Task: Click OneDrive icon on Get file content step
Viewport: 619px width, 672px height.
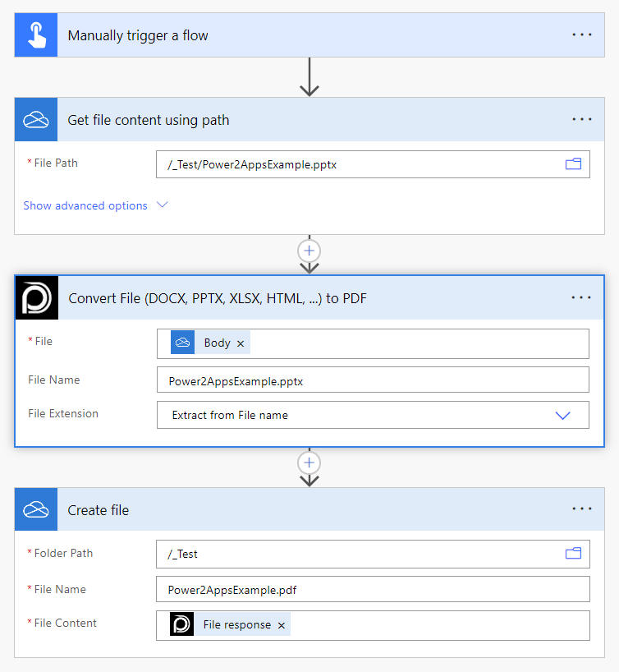Action: pos(36,120)
